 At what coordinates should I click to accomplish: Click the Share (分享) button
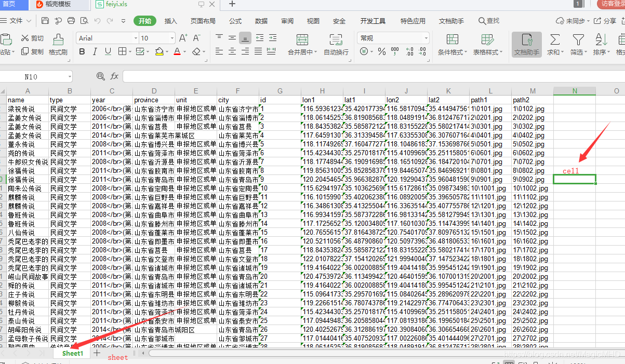[x=606, y=21]
